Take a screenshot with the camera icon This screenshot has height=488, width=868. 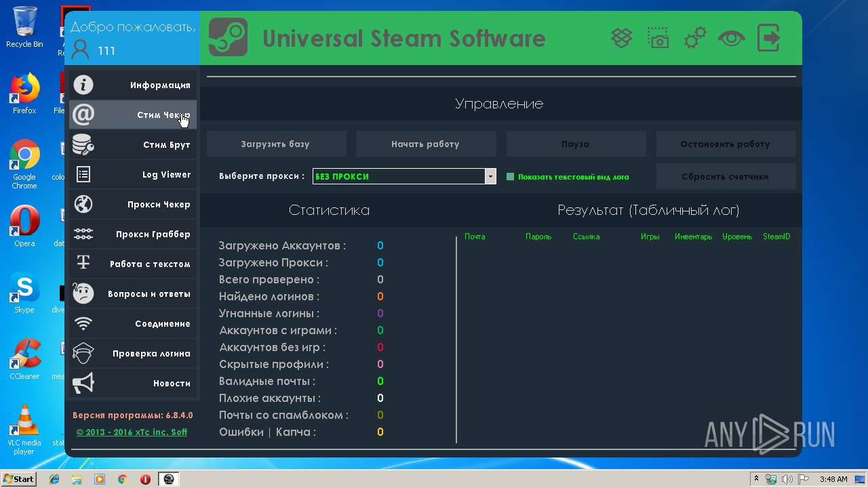658,38
